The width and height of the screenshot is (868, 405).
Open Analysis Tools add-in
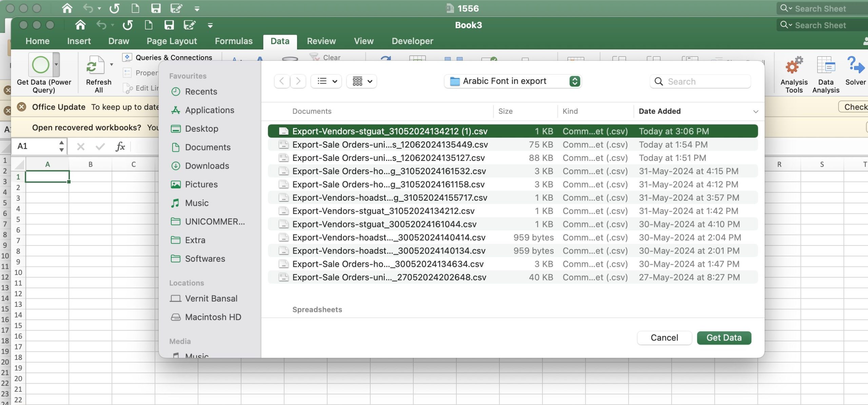794,66
